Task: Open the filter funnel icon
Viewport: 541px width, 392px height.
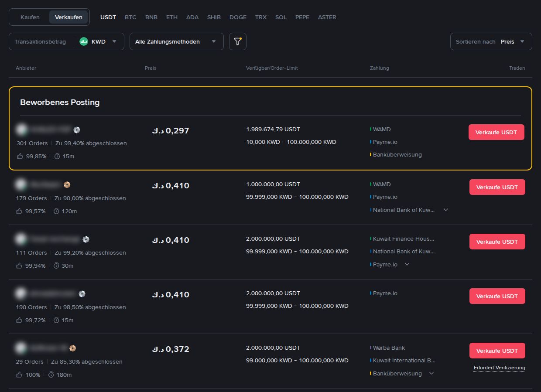Action: [x=238, y=41]
